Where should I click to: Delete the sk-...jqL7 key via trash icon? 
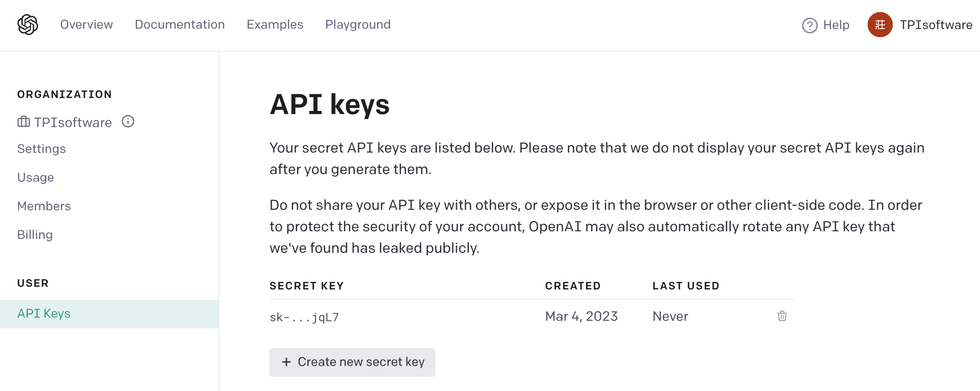(x=782, y=316)
